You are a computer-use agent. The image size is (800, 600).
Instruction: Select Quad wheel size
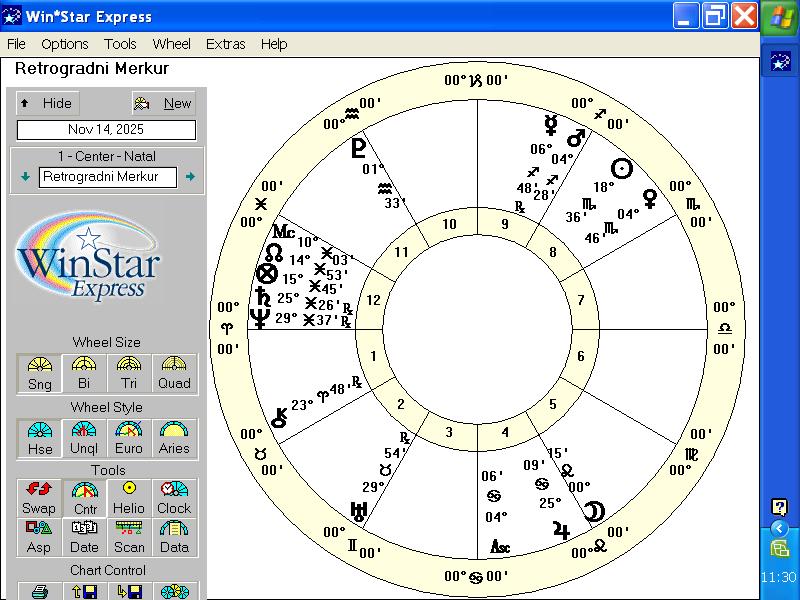(x=174, y=373)
